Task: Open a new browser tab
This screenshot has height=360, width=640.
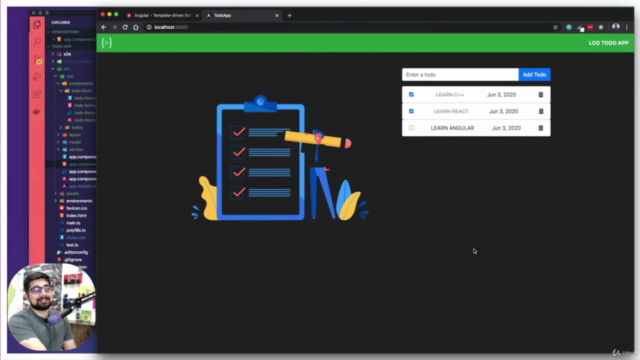Action: point(289,16)
